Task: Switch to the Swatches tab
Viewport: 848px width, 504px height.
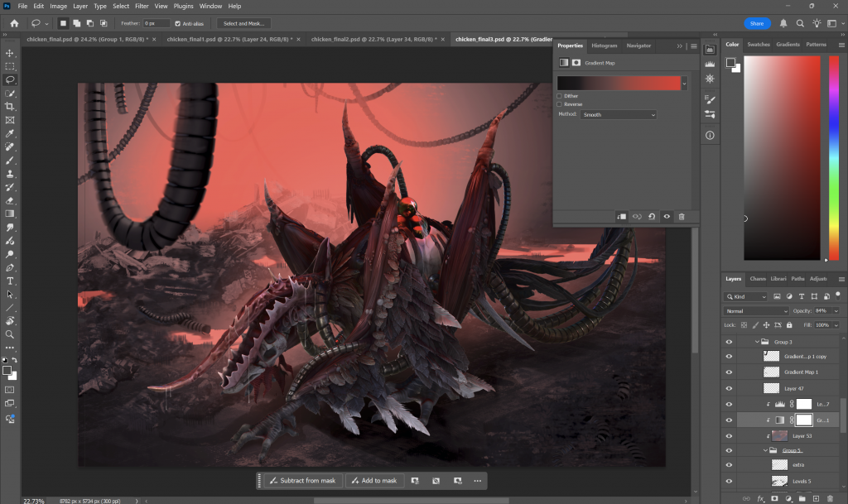Action: [x=759, y=45]
